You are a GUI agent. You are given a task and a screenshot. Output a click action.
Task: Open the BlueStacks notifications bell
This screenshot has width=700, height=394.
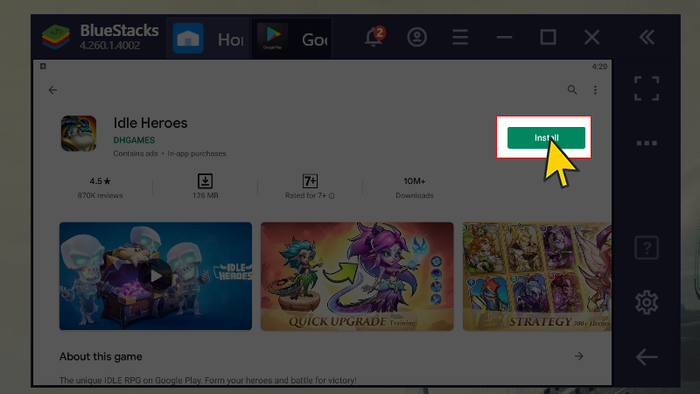click(x=374, y=37)
